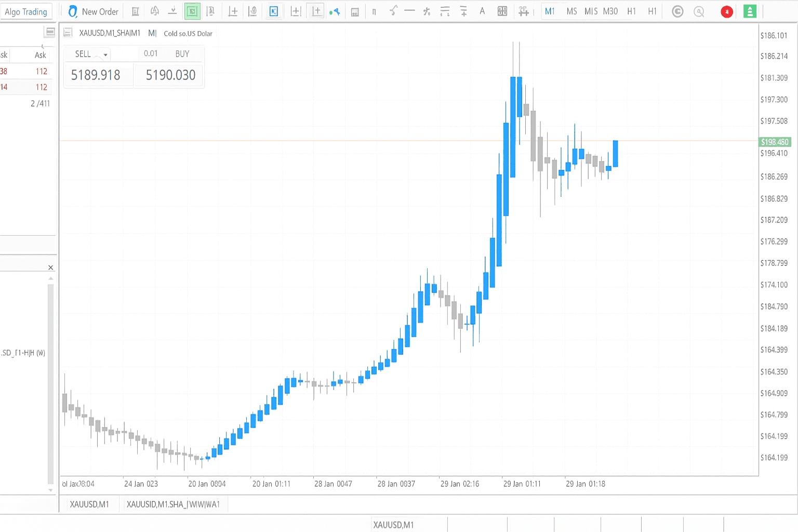Switch to the XAUUSID,M1.SHA chart tab
Screen dimensions: 798x532
(173, 504)
